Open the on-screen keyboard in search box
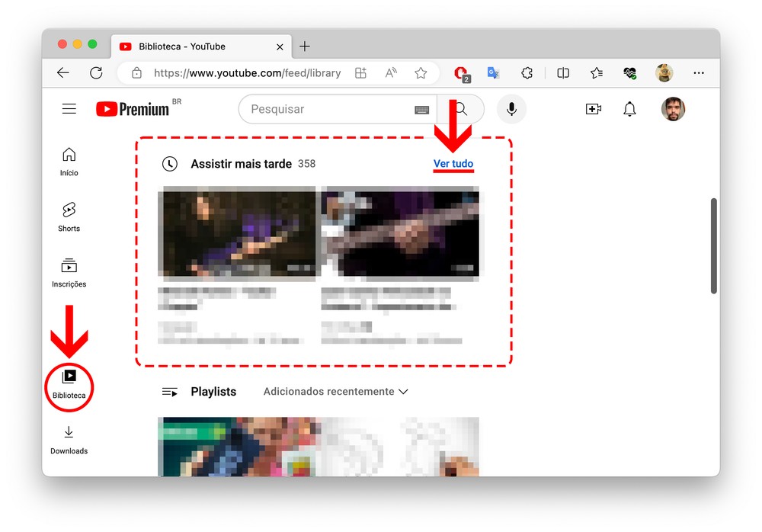762x532 pixels. coord(421,110)
